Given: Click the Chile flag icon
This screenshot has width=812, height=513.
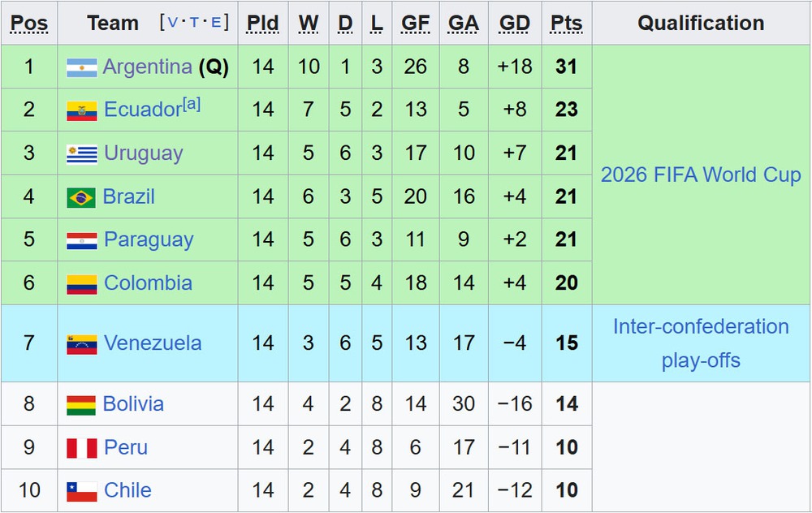Looking at the screenshot, I should 82,491.
